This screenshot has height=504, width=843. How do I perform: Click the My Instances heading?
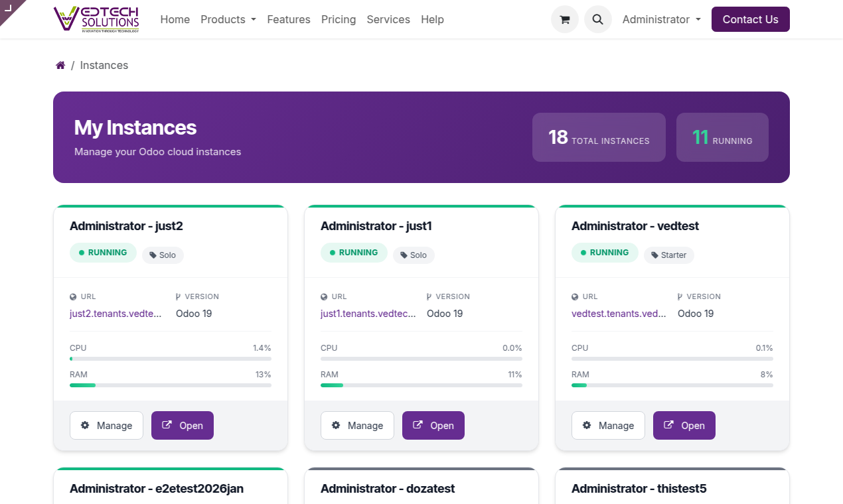pos(135,127)
